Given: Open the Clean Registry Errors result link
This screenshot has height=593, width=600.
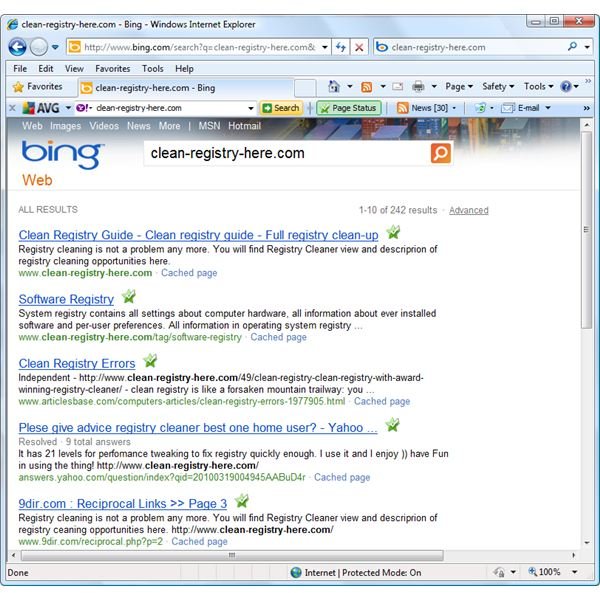Looking at the screenshot, I should (77, 363).
